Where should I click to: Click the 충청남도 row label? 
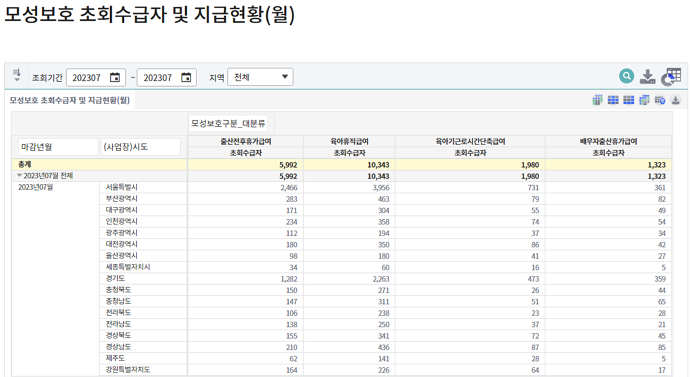(118, 301)
